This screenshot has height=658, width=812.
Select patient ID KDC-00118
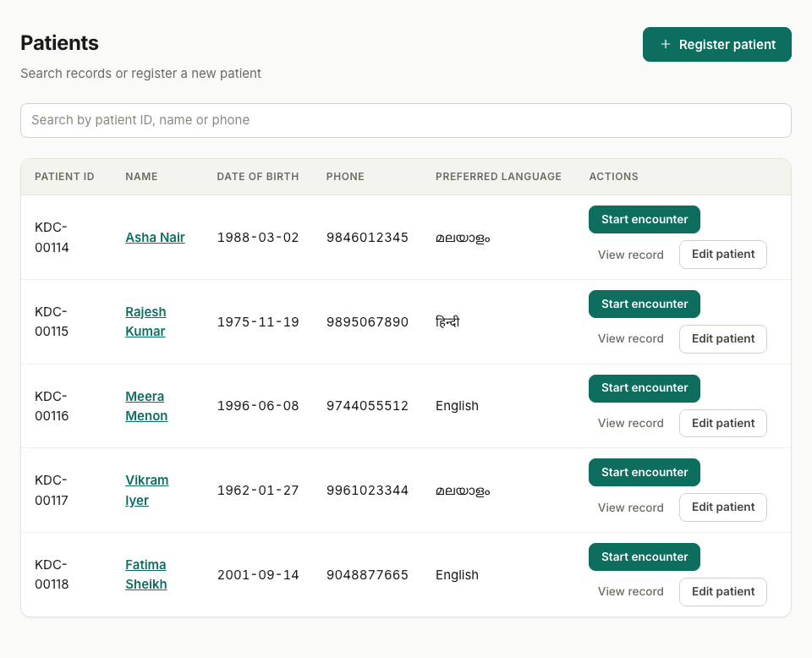[x=52, y=574]
